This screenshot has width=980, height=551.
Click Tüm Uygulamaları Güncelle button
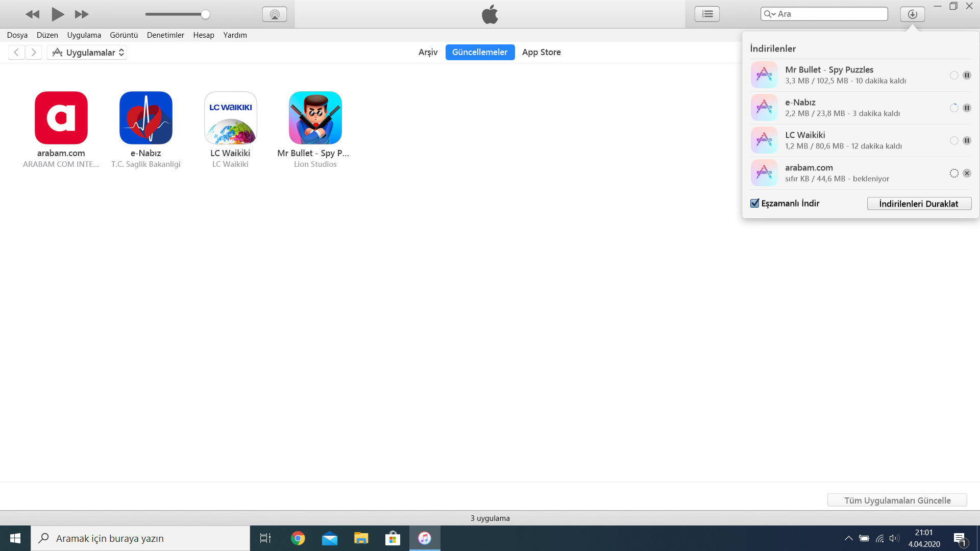coord(897,500)
